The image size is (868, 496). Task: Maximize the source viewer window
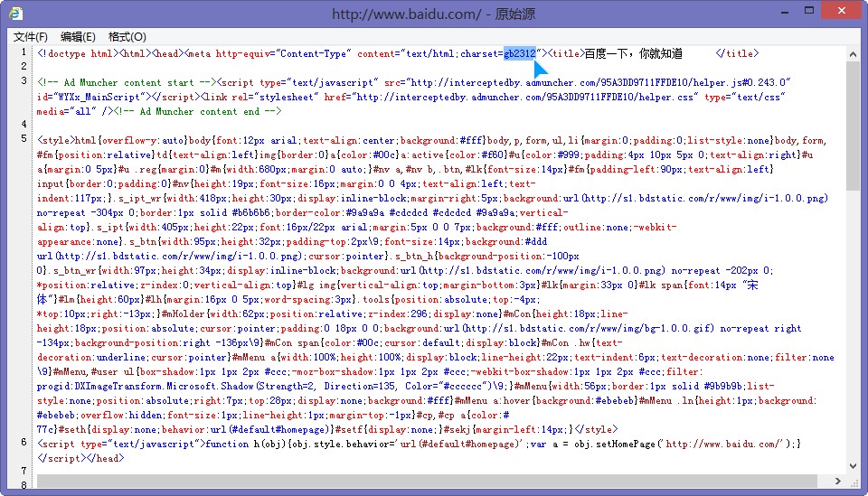(x=808, y=11)
